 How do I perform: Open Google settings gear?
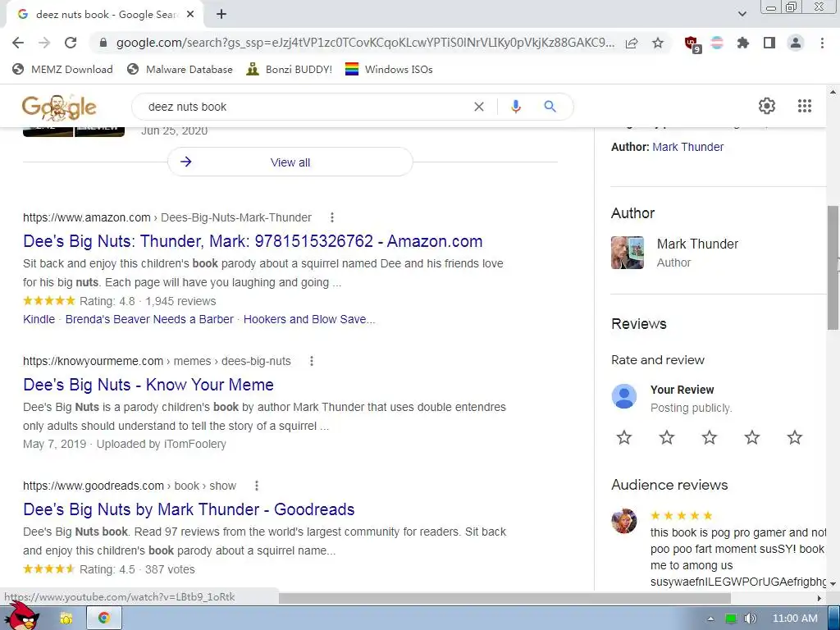767,106
